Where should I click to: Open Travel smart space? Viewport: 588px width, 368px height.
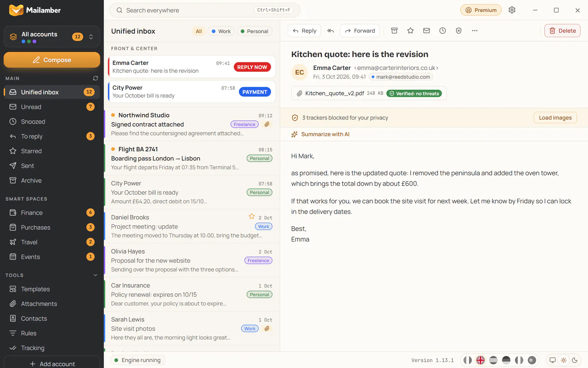52,242
